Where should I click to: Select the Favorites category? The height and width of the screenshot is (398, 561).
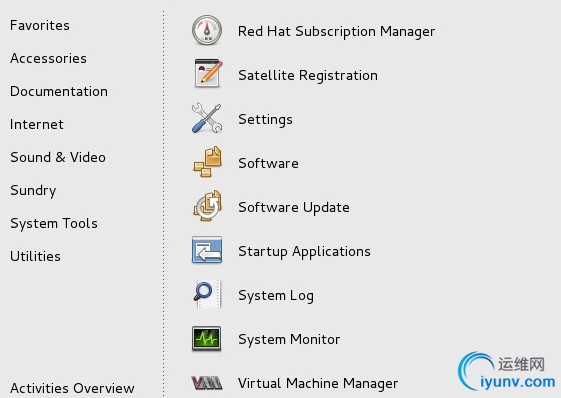40,25
